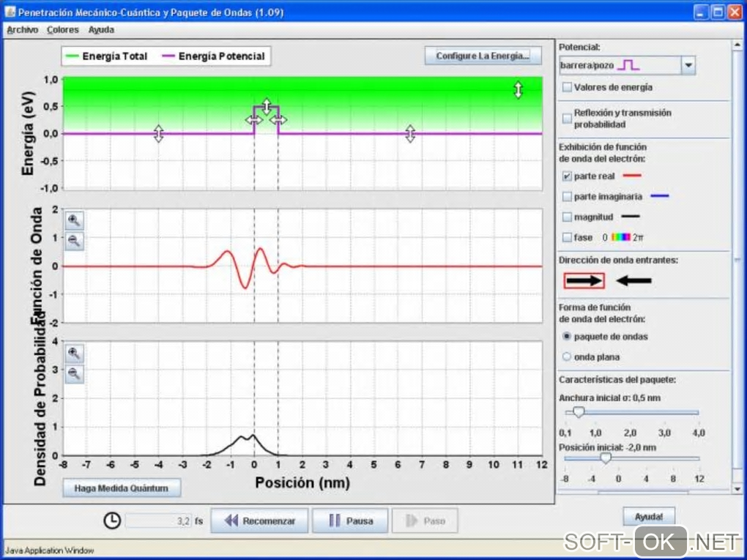Click the clock icon beside the time field

click(112, 520)
